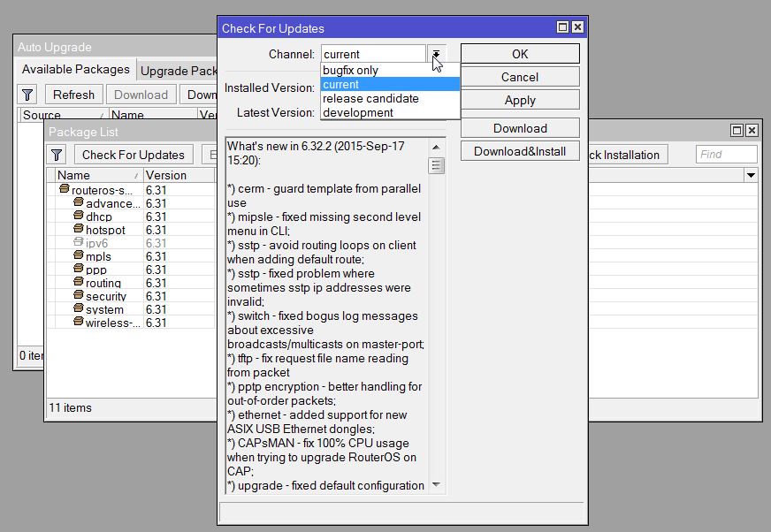Click the Apply button

pos(520,100)
